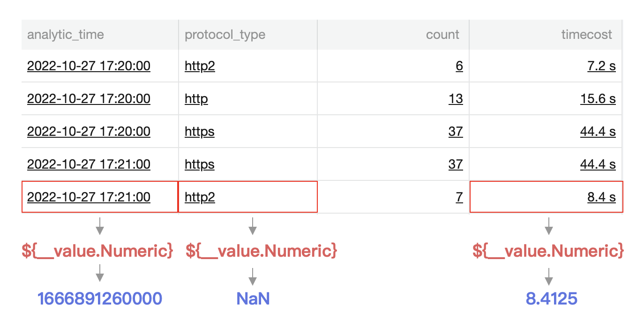Click the count value 7
This screenshot has width=644, height=327.
pyautogui.click(x=459, y=197)
